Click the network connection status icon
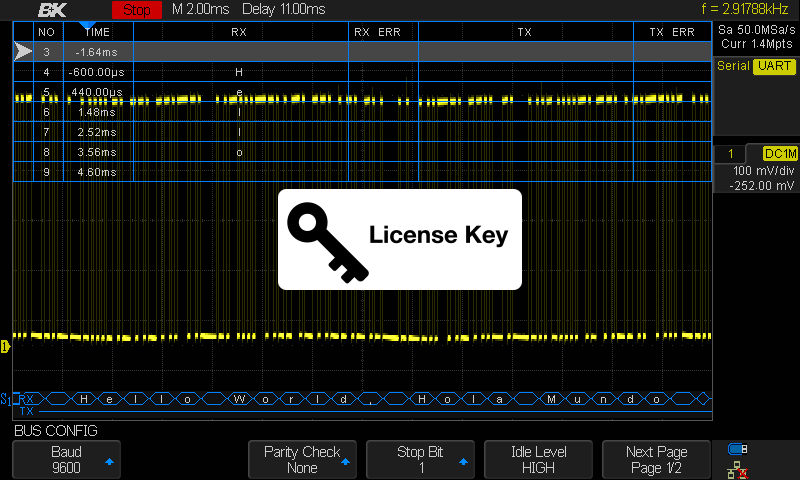 (x=739, y=468)
